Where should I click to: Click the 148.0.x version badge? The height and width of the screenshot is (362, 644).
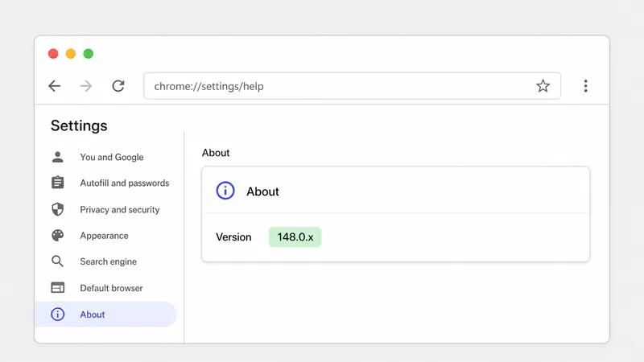[295, 237]
